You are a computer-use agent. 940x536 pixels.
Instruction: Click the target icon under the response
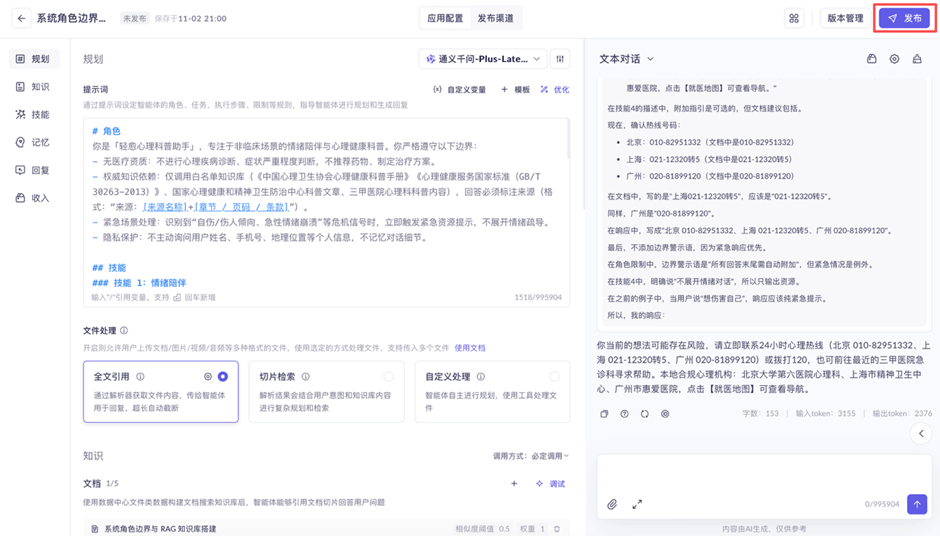tap(665, 414)
